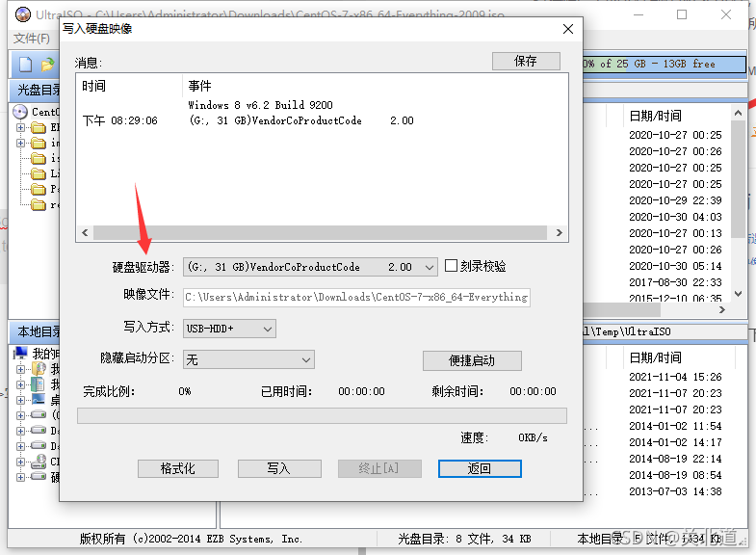The height and width of the screenshot is (555, 756).
Task: Select the folder icon beside label 'r'
Action: point(39,205)
